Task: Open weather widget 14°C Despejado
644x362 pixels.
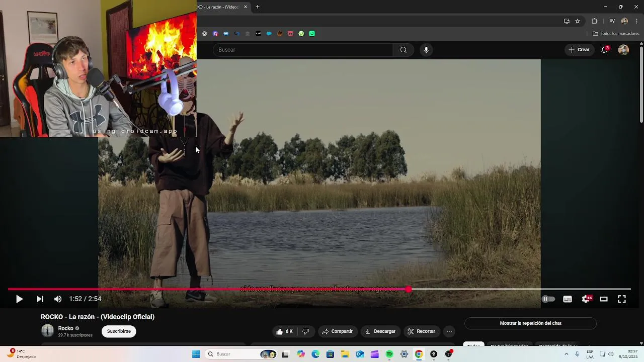Action: tap(22, 354)
